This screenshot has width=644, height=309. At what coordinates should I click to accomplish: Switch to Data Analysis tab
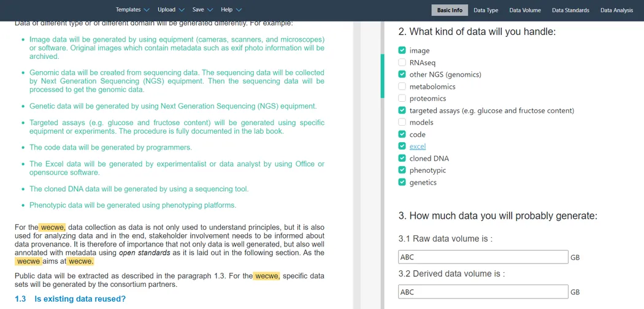(x=616, y=10)
